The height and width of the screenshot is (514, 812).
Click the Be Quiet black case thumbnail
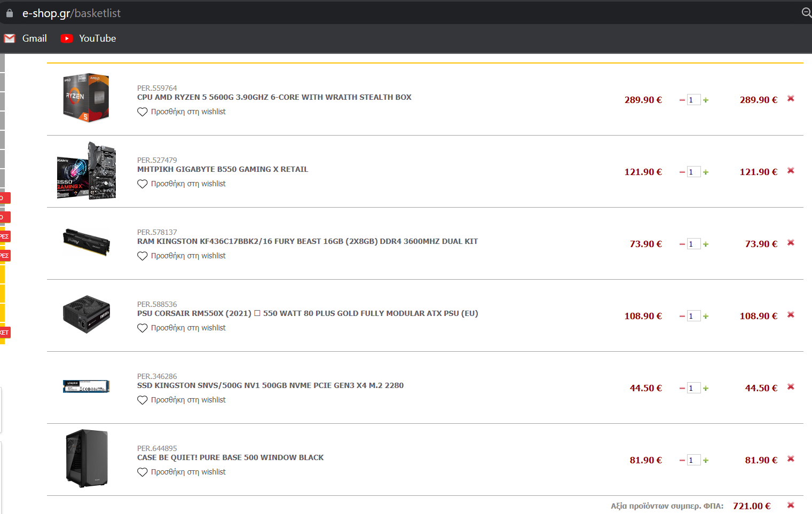pos(86,458)
